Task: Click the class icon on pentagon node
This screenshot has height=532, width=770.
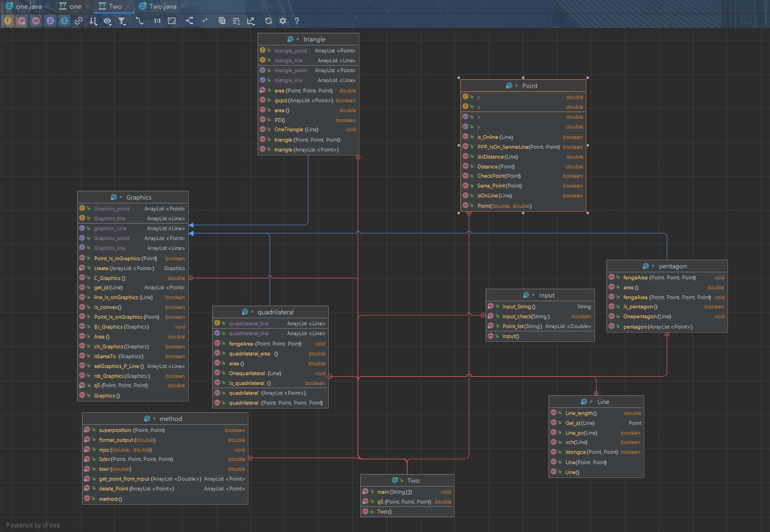Action: 646,266
